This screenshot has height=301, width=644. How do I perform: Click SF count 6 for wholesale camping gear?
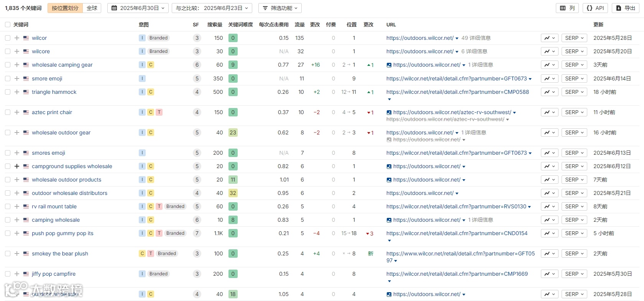click(197, 65)
